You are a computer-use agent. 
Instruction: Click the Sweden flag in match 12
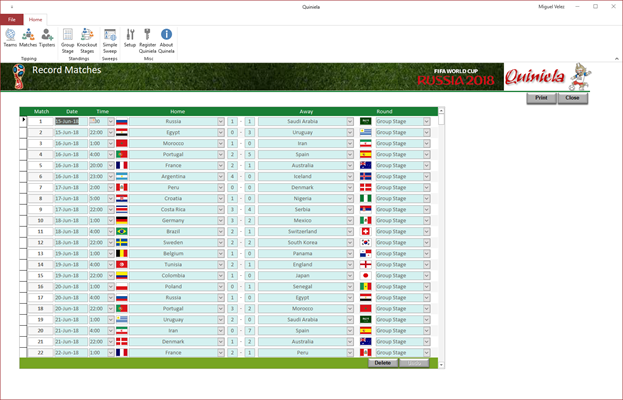[122, 242]
